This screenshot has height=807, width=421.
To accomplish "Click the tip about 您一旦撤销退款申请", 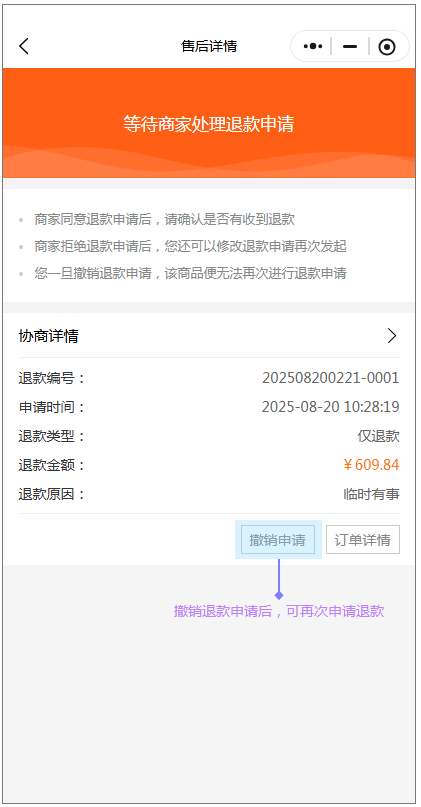I will (190, 273).
